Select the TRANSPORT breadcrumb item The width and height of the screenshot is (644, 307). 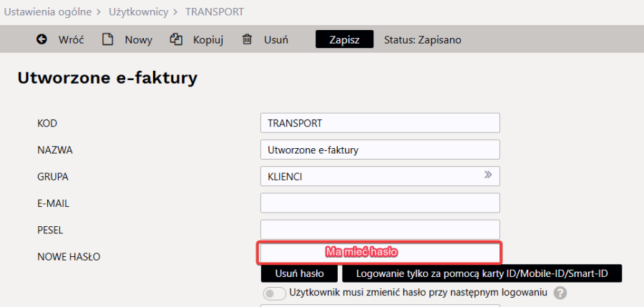(215, 12)
